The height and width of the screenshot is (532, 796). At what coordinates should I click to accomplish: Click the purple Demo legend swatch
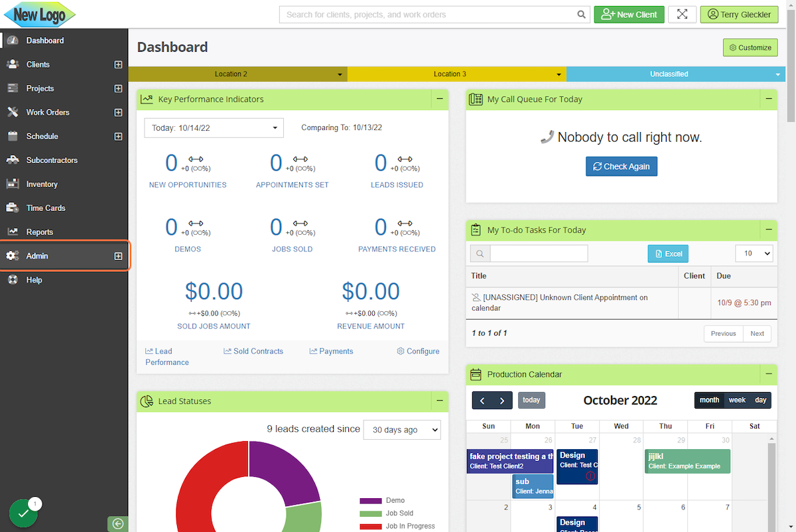371,501
